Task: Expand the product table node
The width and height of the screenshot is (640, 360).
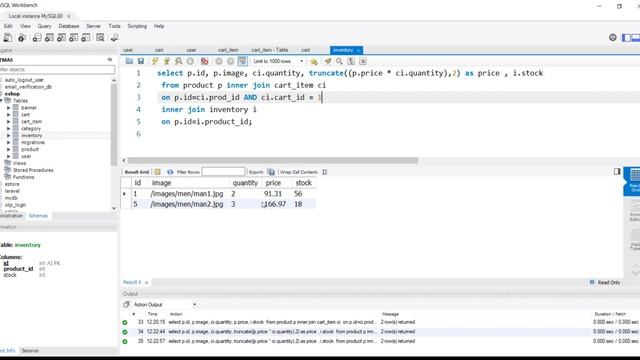Action: [9, 149]
